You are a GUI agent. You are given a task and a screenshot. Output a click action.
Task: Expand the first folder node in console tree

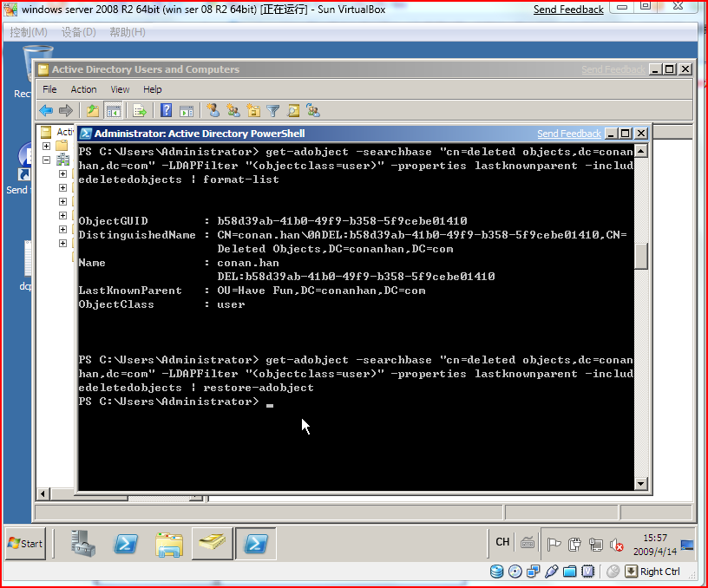pyautogui.click(x=46, y=146)
